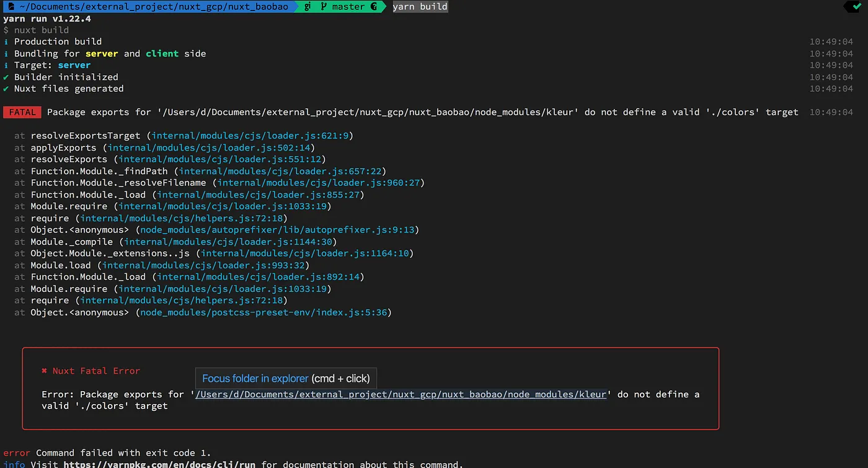Open link loader.js:621:9 in resolveExportsTarget line

[250, 136]
